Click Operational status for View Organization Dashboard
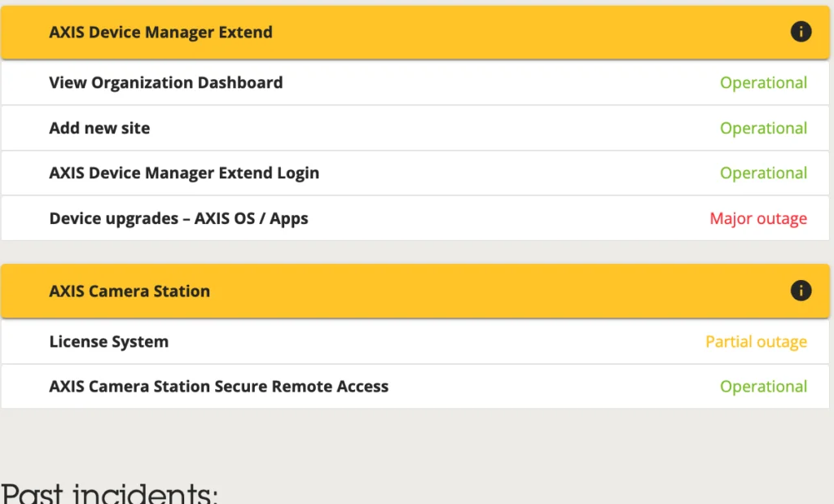Viewport: 834px width, 504px height. (764, 83)
